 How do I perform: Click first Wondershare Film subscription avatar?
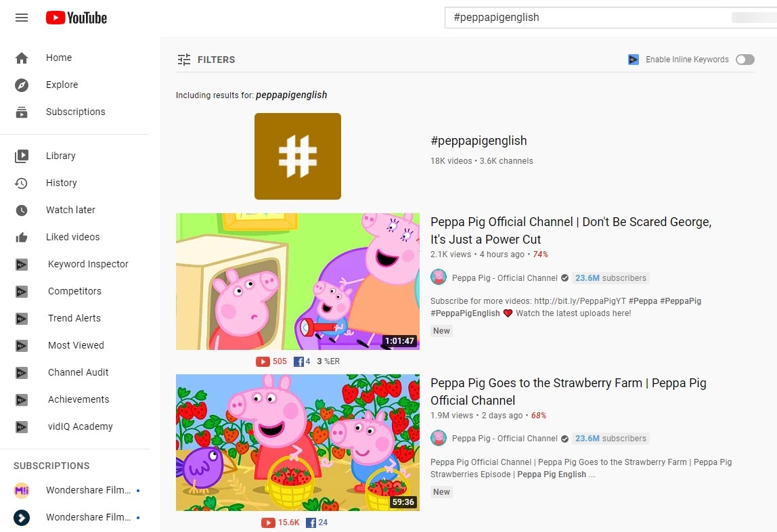(21, 491)
